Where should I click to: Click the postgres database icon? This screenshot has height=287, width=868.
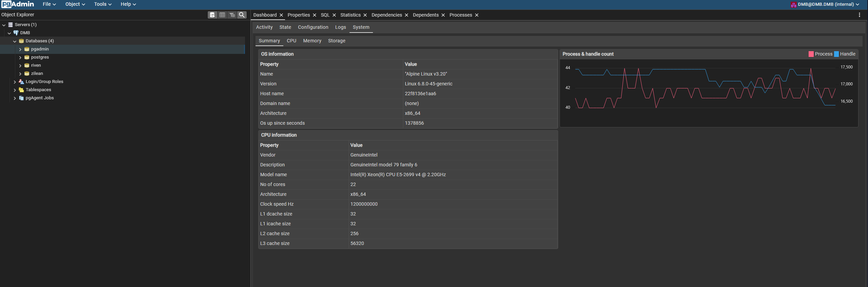click(27, 57)
